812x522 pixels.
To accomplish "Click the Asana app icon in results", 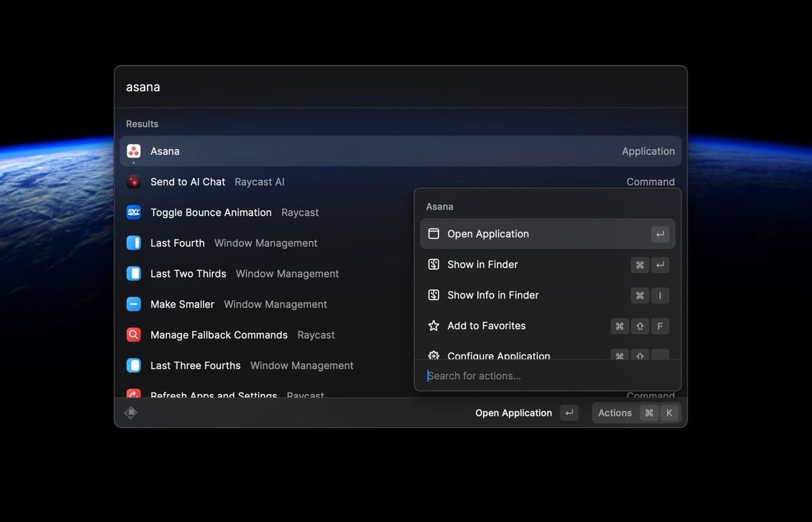I will tap(133, 151).
